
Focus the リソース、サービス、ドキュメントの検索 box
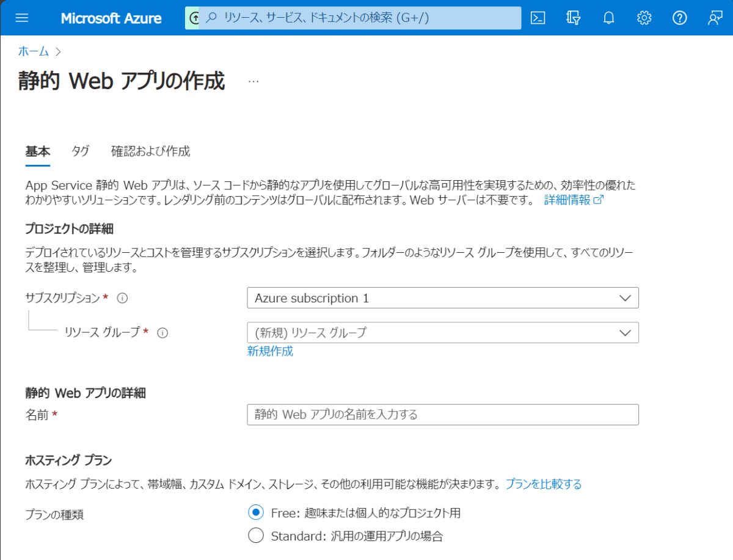coord(360,18)
